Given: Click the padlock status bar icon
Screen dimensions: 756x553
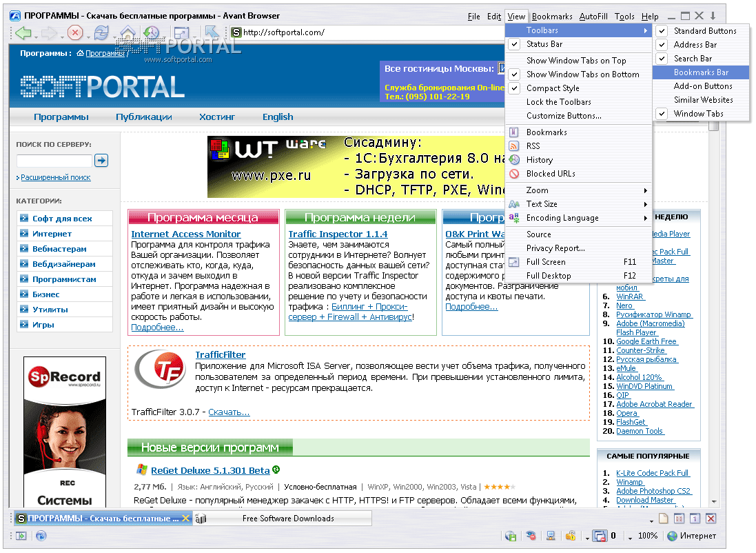Looking at the screenshot, I should [571, 536].
